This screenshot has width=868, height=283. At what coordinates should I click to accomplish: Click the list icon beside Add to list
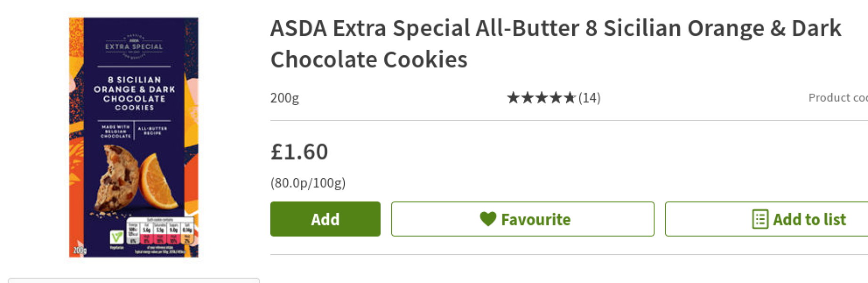pos(760,219)
